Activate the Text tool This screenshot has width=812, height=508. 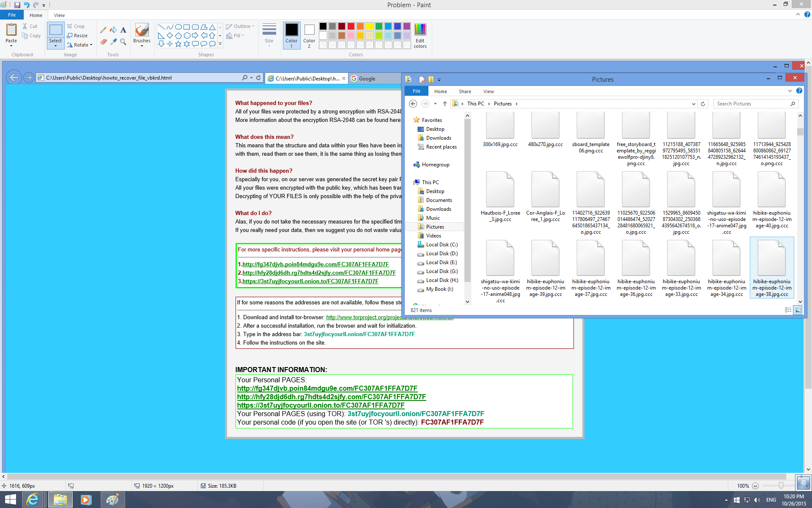[x=123, y=30]
